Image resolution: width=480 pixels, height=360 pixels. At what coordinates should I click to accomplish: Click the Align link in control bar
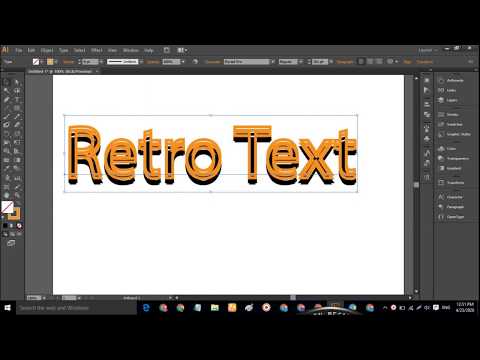click(407, 62)
